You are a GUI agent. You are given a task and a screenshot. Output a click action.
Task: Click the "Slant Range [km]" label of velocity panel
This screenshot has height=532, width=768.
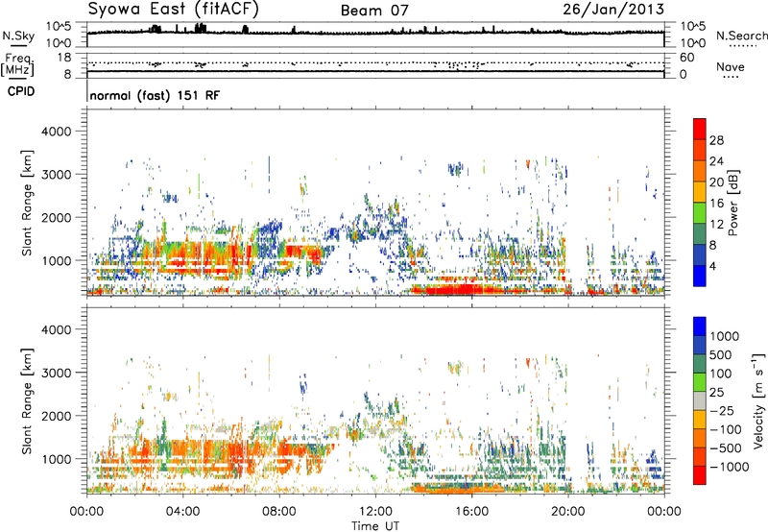tap(27, 401)
